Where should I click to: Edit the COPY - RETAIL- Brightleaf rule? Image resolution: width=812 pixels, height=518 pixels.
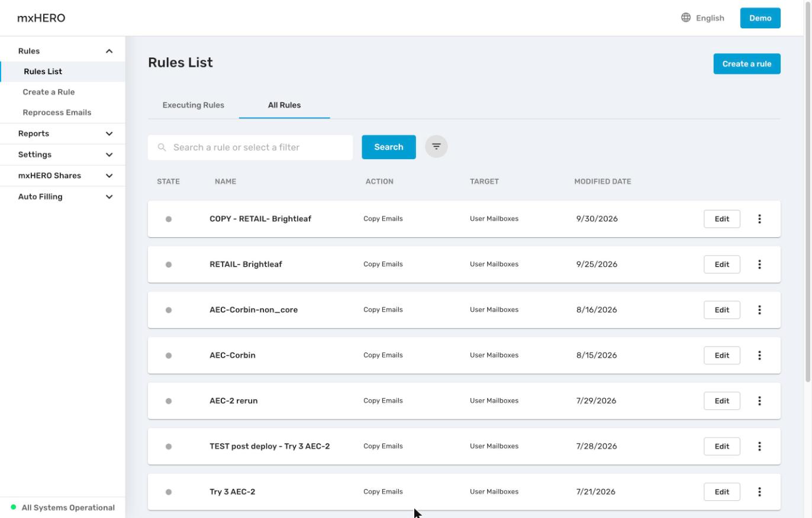(x=721, y=219)
